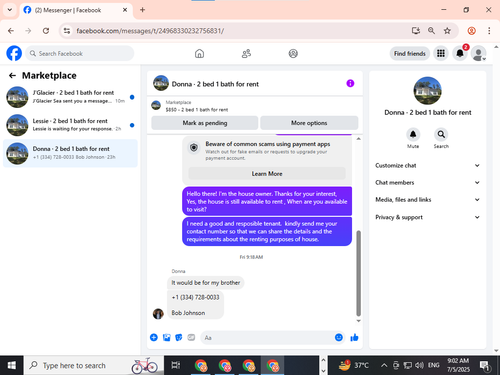Click More options button

pos(309,123)
